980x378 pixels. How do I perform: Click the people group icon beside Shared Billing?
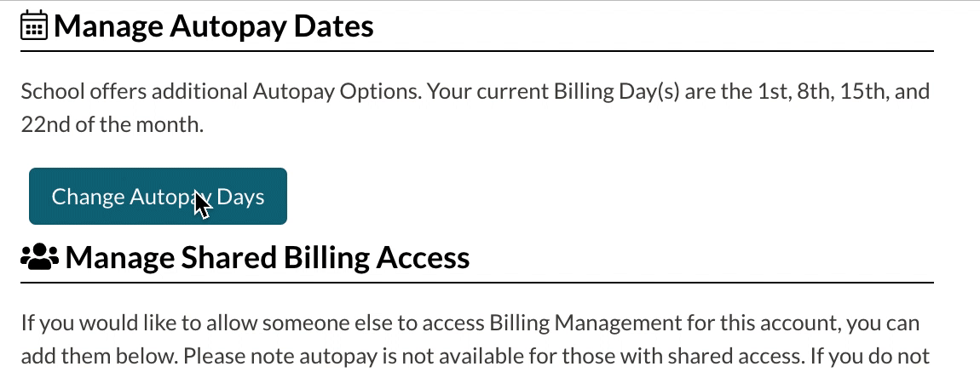(39, 256)
